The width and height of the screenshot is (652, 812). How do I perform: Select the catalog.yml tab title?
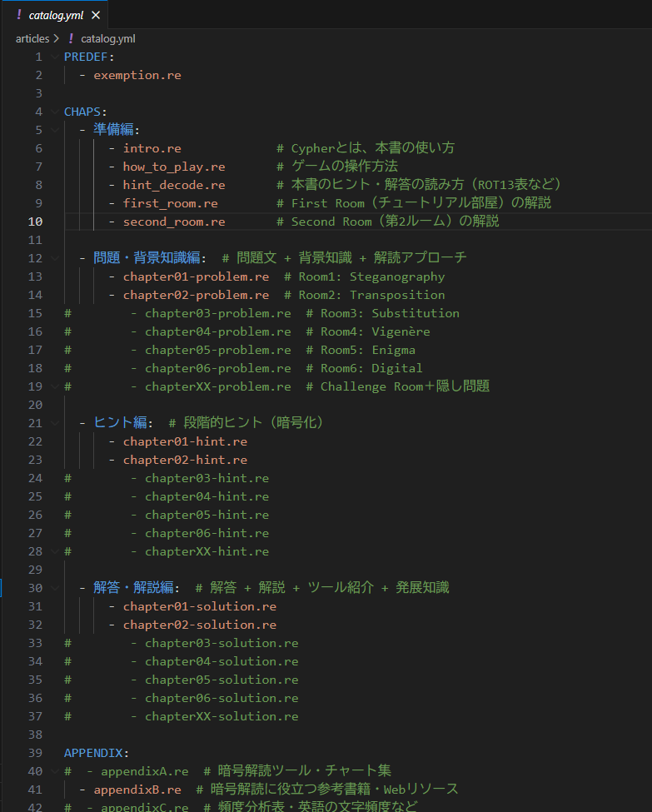[56, 16]
